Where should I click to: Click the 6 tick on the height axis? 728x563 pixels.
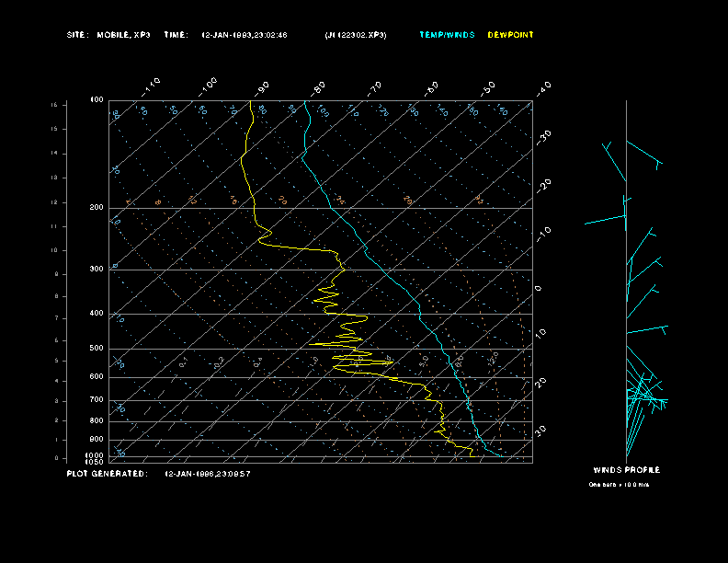(57, 340)
